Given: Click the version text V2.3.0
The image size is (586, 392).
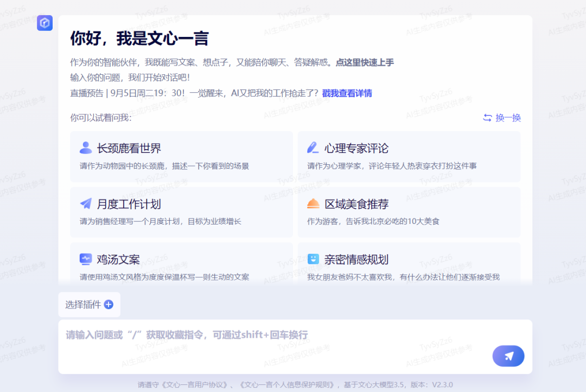Looking at the screenshot, I should click(x=443, y=384).
